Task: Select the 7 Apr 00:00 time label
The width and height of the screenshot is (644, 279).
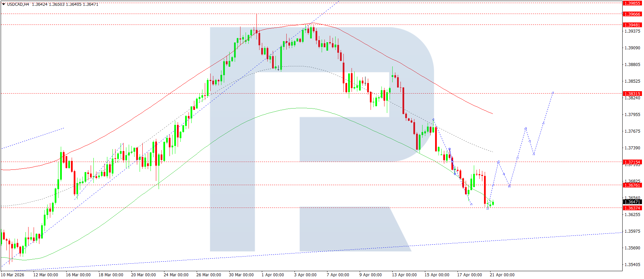Action: (x=338, y=275)
